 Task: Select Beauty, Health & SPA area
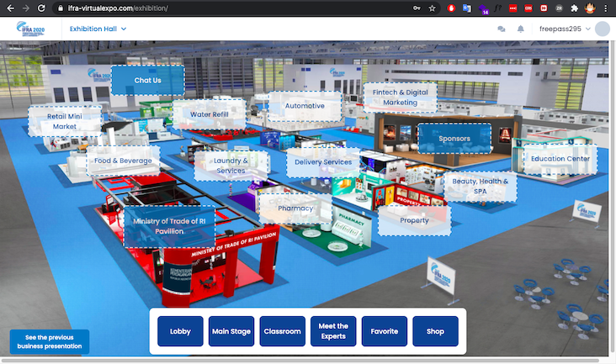(x=480, y=187)
